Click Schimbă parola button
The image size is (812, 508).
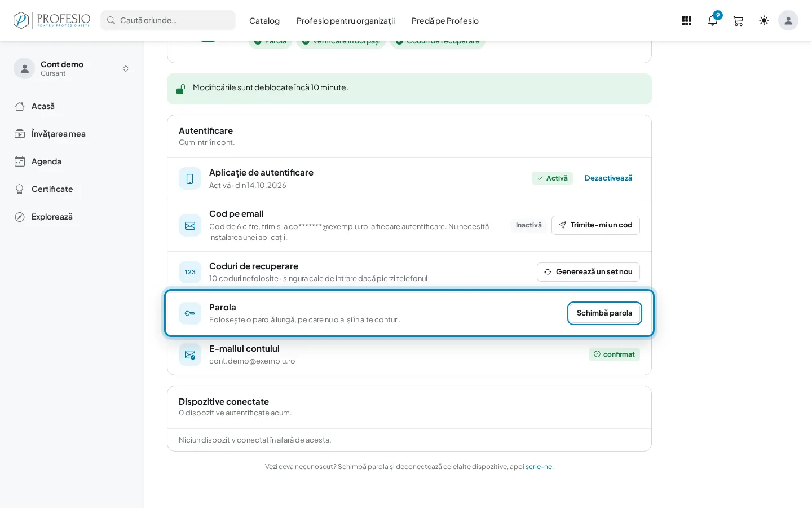[604, 313]
